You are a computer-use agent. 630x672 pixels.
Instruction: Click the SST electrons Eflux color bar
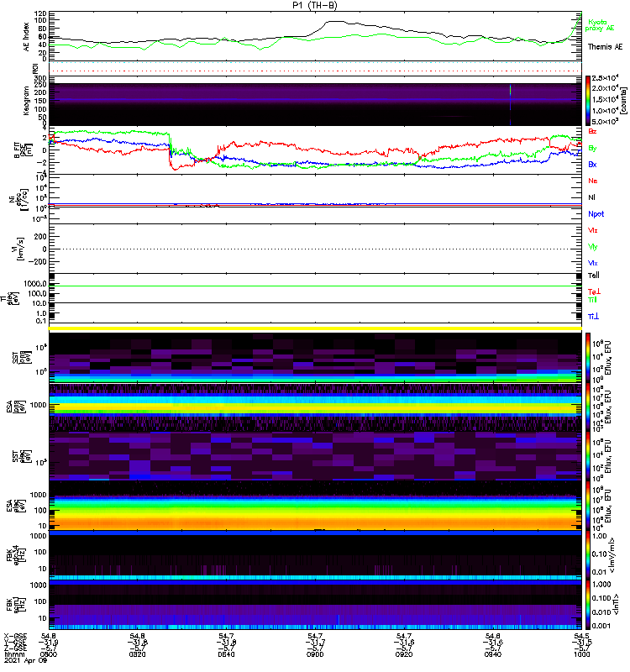587,456
